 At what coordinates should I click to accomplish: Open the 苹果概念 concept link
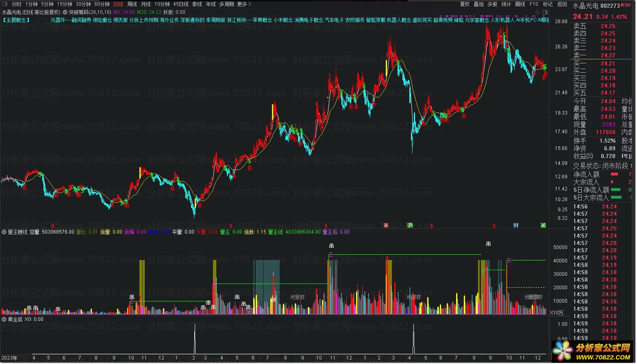point(262,20)
